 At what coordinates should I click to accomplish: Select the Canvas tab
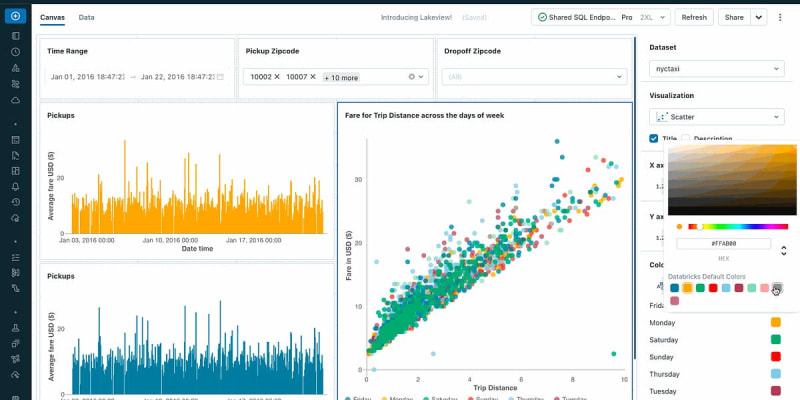[x=52, y=17]
